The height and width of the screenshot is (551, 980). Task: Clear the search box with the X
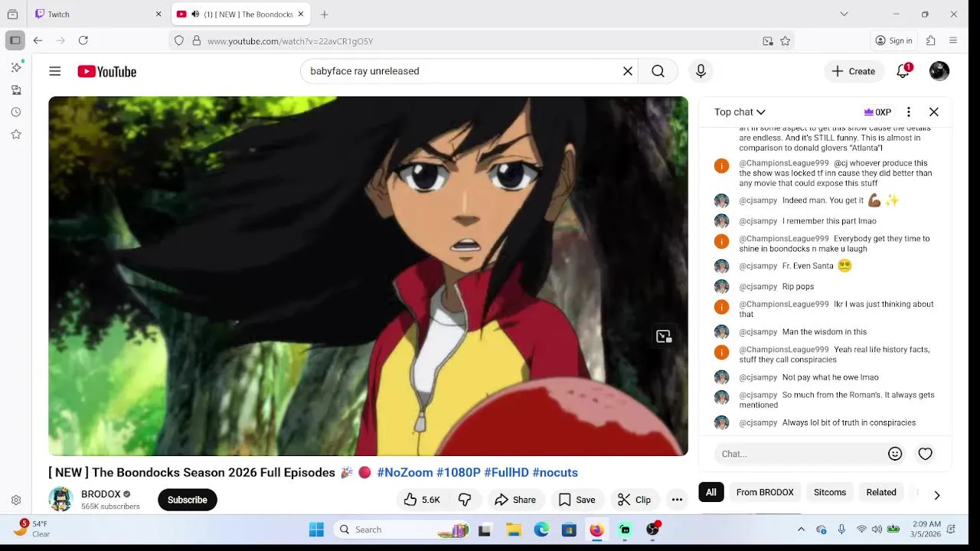tap(628, 71)
